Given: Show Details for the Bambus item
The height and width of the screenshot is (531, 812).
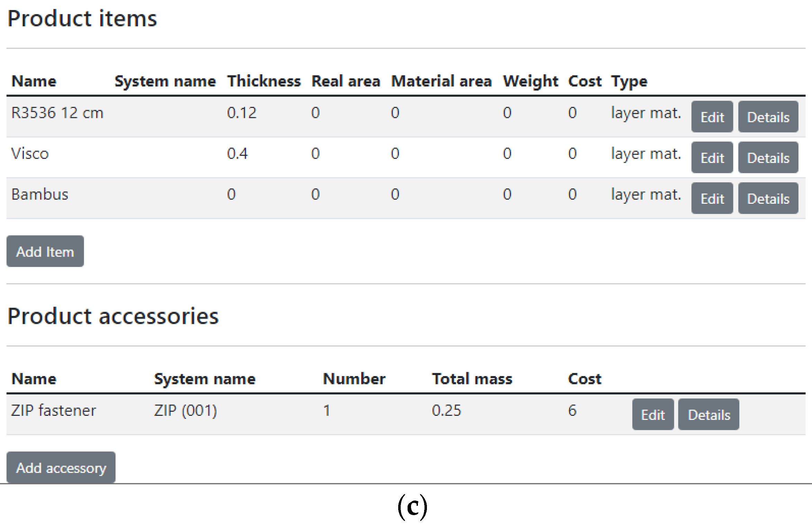Looking at the screenshot, I should (768, 199).
